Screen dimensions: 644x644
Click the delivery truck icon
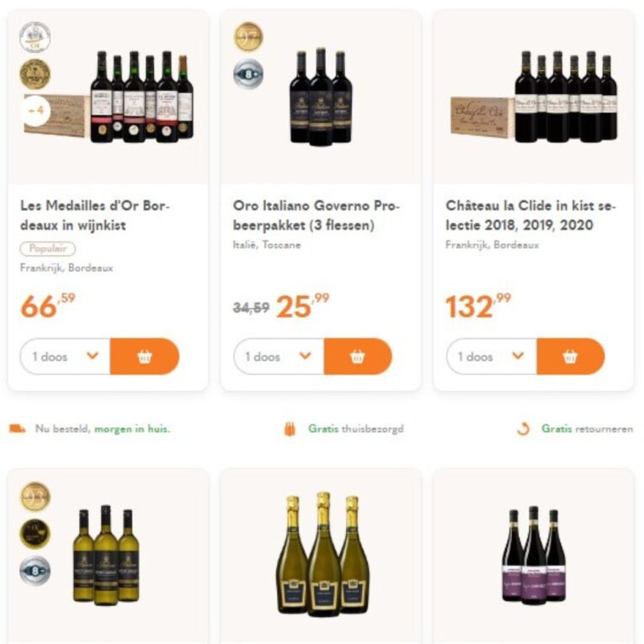18,428
